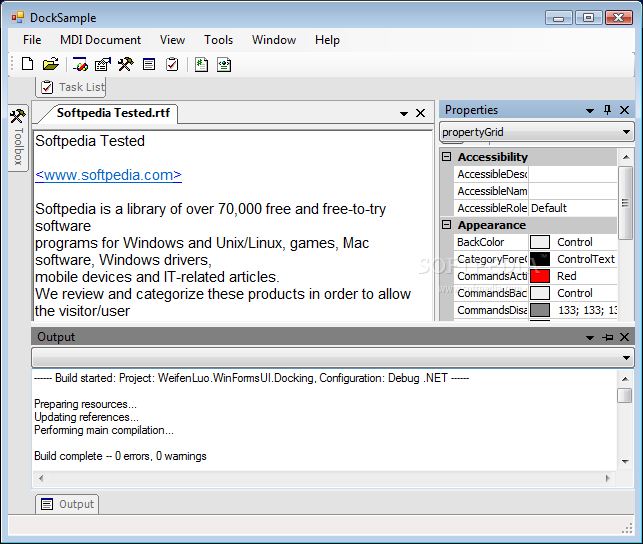Collapse the Accessibility category

(x=447, y=157)
